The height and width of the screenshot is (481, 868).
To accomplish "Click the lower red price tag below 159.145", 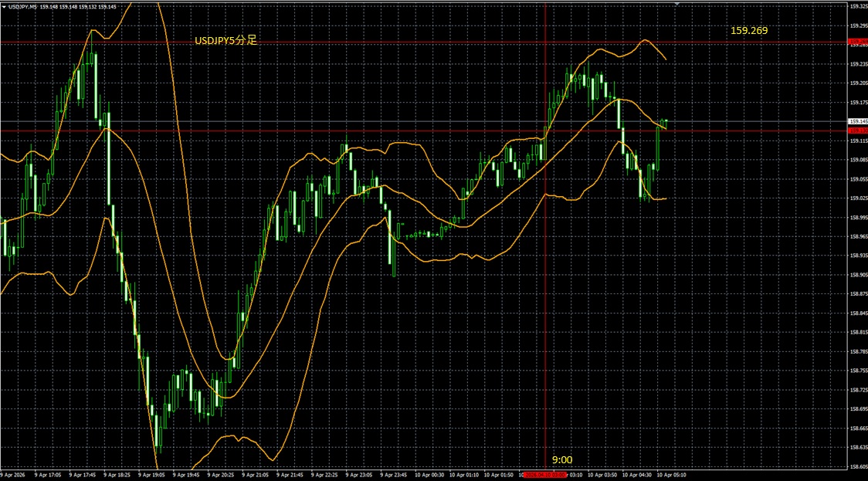I will coord(857,130).
